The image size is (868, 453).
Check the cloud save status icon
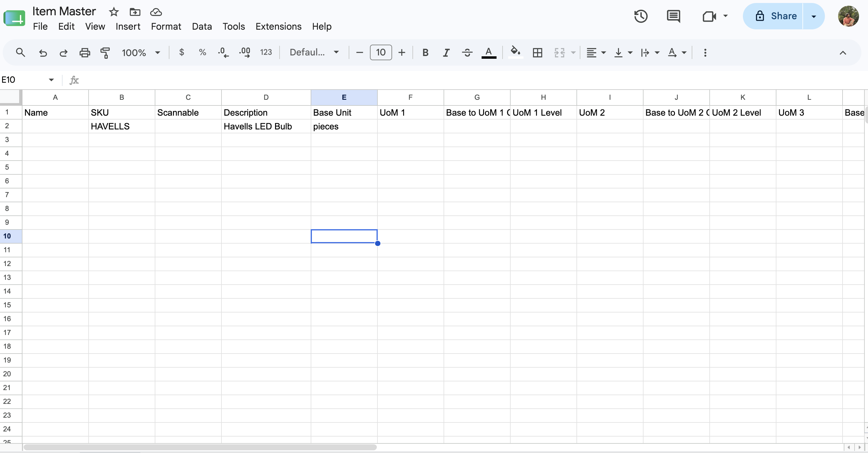(156, 12)
